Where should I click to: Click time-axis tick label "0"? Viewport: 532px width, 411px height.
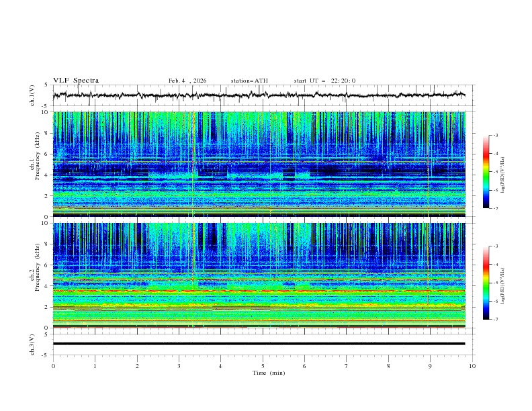[x=53, y=366]
